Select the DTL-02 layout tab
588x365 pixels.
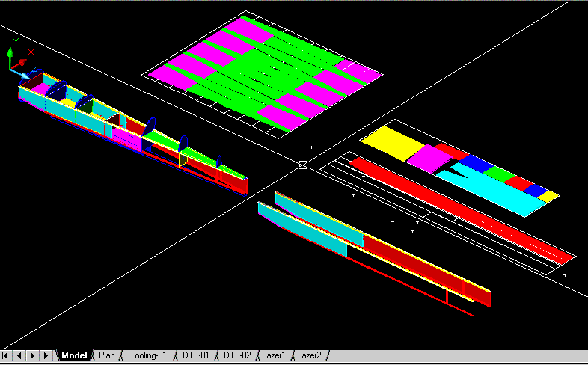[x=237, y=355]
